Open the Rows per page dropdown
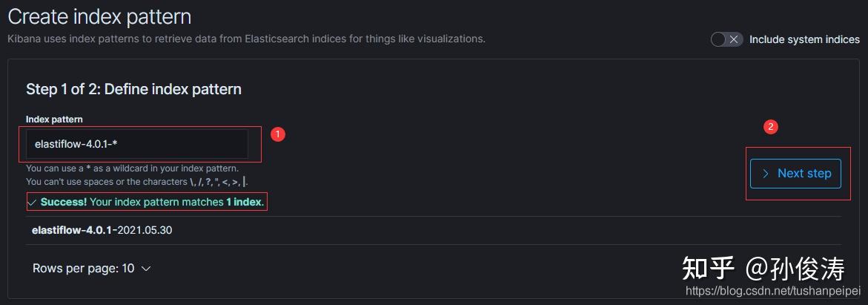 [x=91, y=269]
